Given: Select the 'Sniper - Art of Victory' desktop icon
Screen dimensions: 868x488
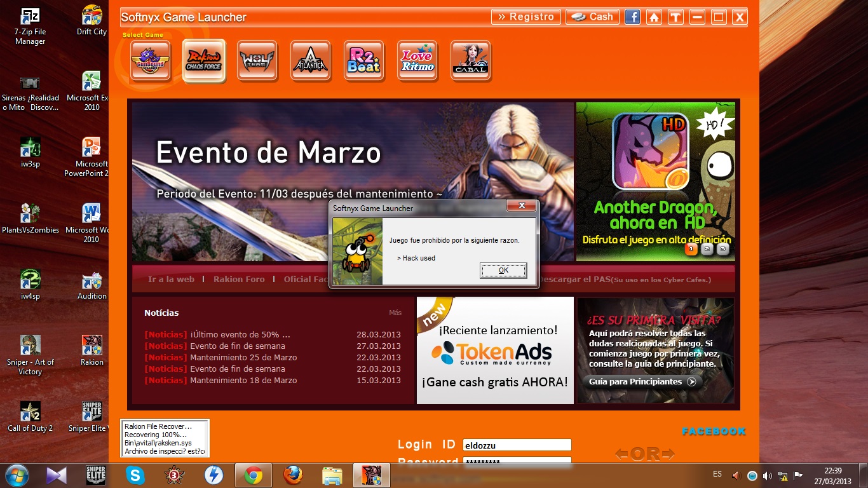Looking at the screenshot, I should point(31,356).
